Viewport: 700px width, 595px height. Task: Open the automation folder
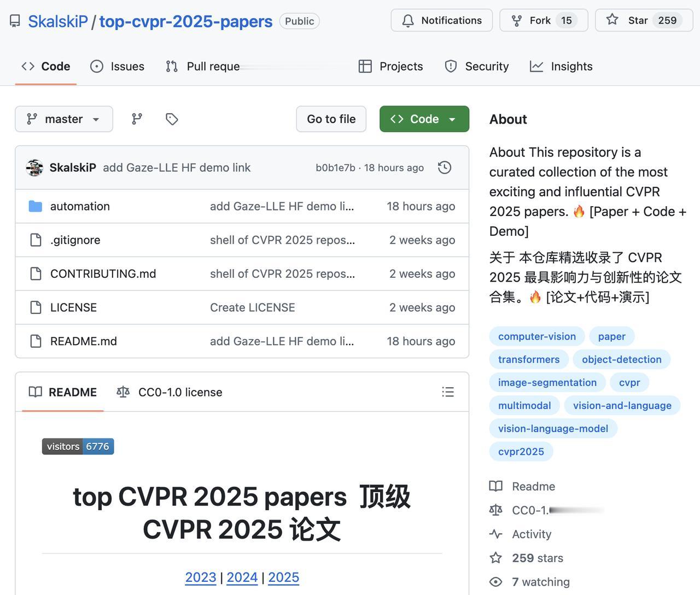[80, 206]
